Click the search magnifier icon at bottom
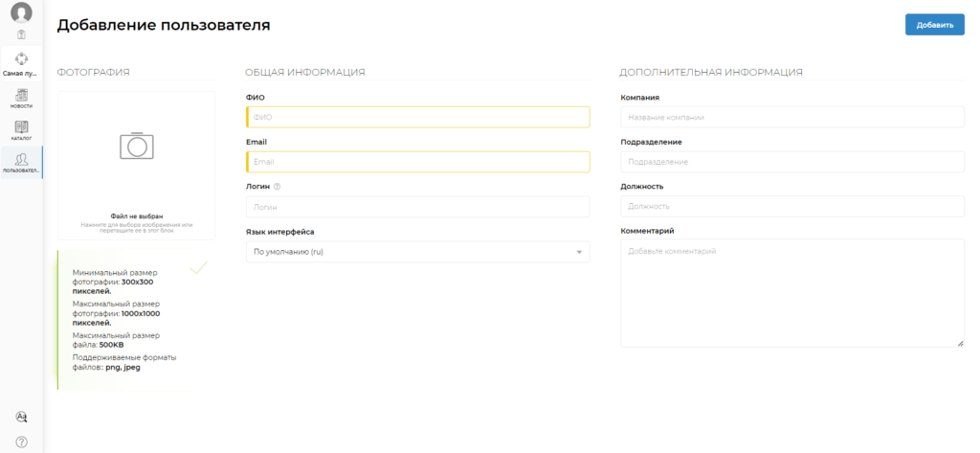 tap(21, 417)
